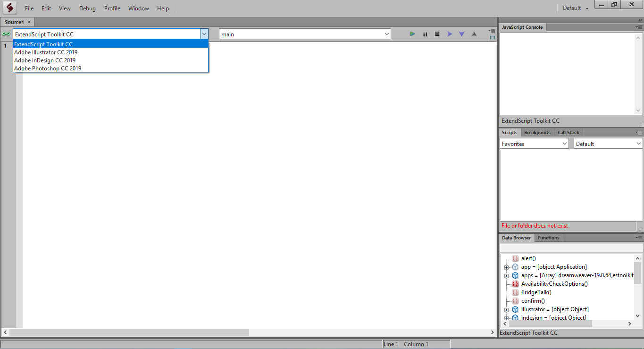The width and height of the screenshot is (644, 349).
Task: Open the Profile menu
Action: (112, 8)
